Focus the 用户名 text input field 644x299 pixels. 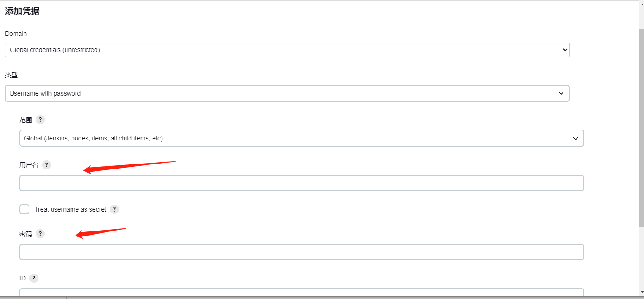[301, 183]
